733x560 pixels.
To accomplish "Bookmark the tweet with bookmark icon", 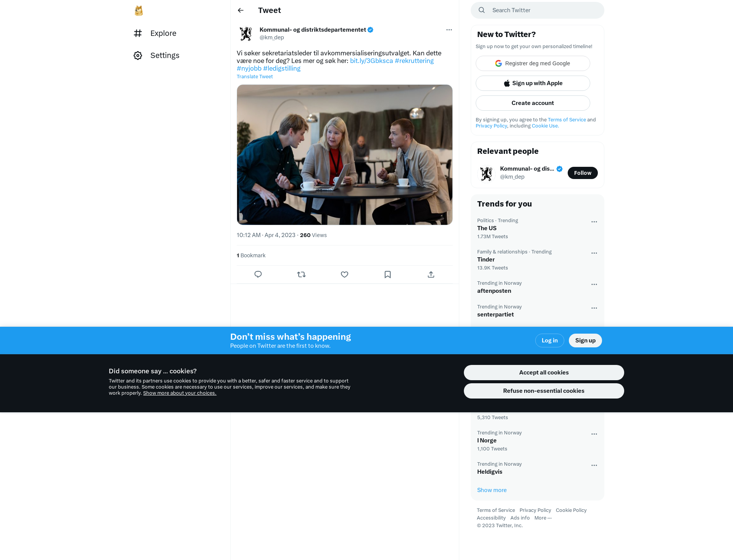I will (387, 274).
